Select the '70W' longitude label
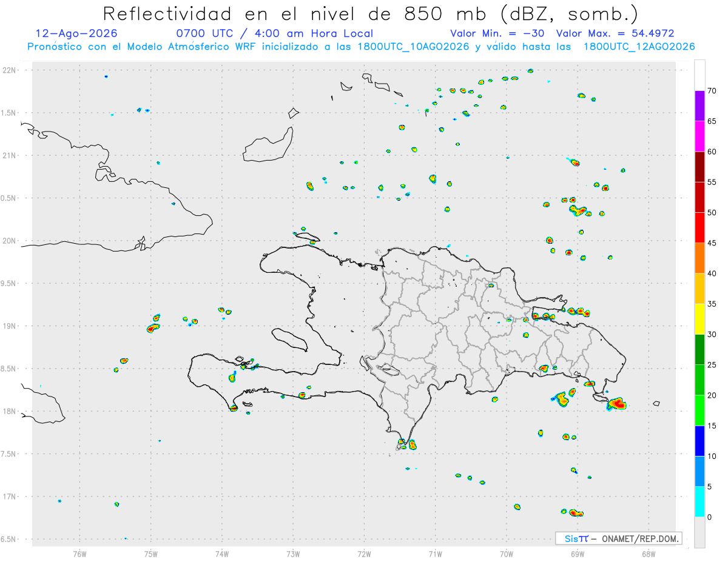Viewport: 728px width, 562px height. pyautogui.click(x=507, y=553)
